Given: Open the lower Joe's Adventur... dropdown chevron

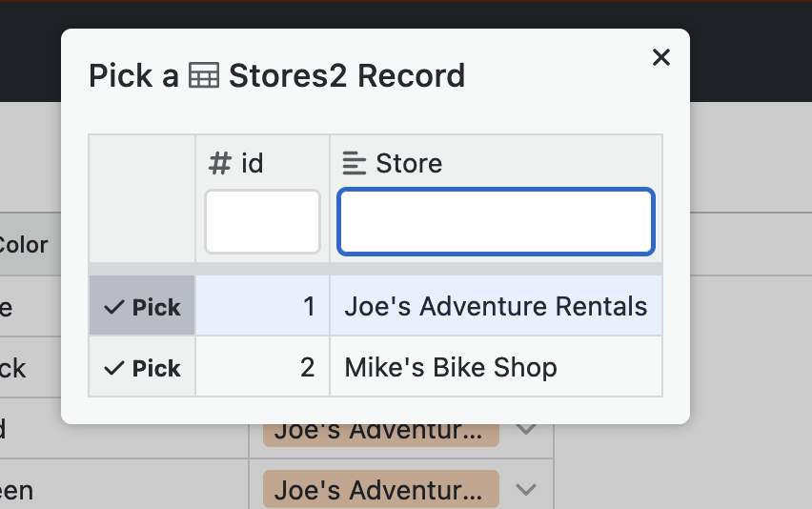Looking at the screenshot, I should 527,490.
